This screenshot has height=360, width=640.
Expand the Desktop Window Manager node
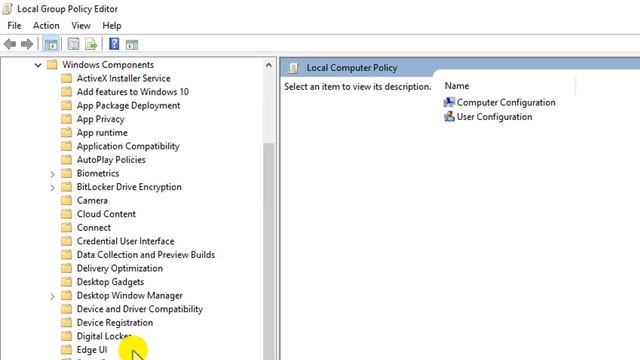pos(52,296)
